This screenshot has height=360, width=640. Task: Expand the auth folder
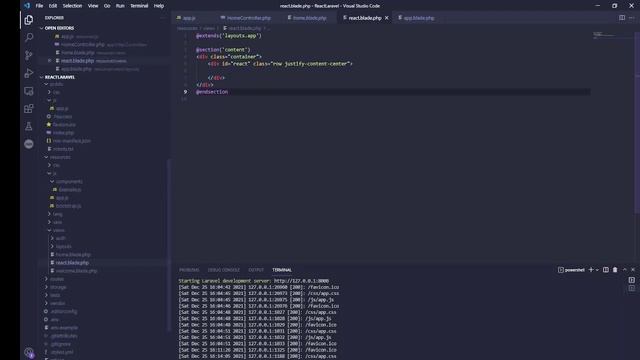[60, 238]
